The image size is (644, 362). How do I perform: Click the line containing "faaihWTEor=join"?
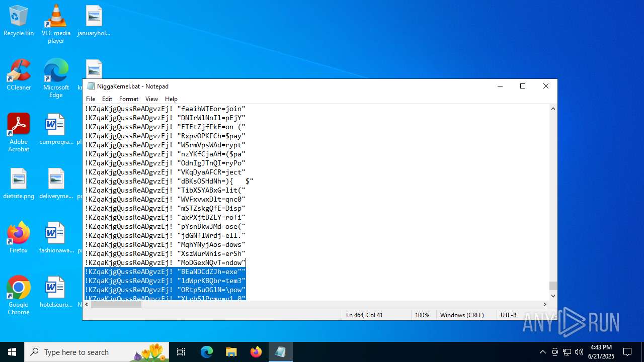coord(165,109)
